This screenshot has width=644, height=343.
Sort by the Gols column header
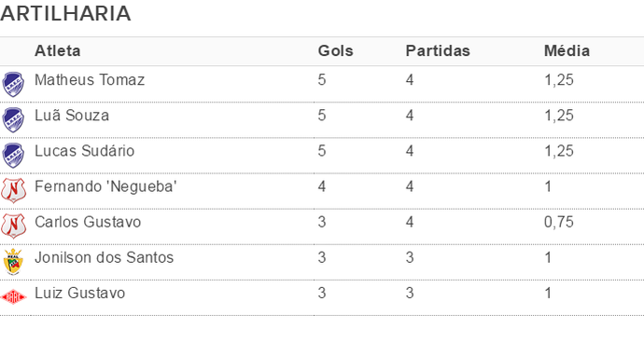(x=336, y=51)
